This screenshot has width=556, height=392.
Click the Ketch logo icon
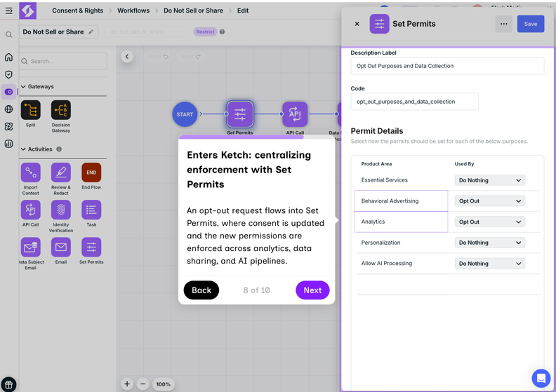[x=28, y=11]
